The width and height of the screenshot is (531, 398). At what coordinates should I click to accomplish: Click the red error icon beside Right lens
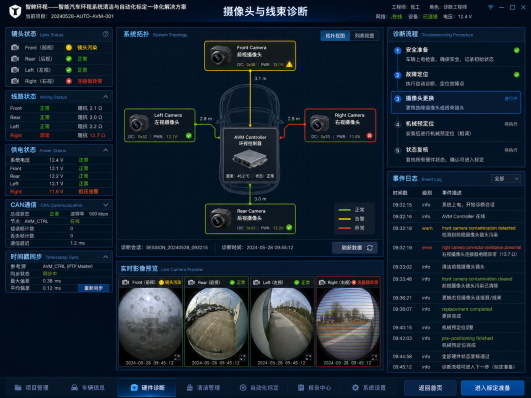(x=69, y=81)
